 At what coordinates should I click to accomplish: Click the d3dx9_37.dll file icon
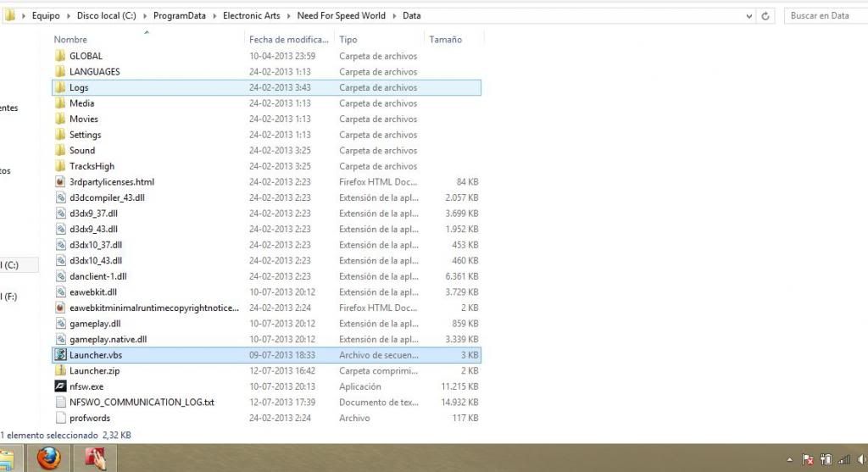click(x=60, y=213)
